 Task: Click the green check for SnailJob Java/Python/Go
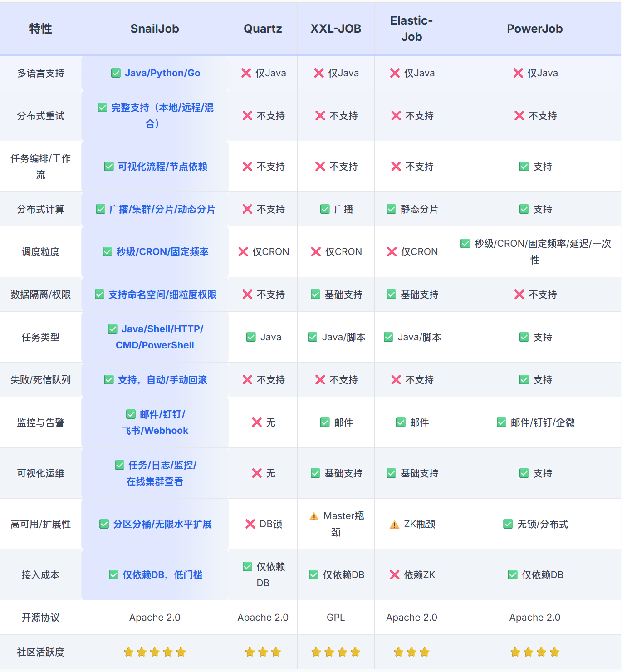pos(116,73)
